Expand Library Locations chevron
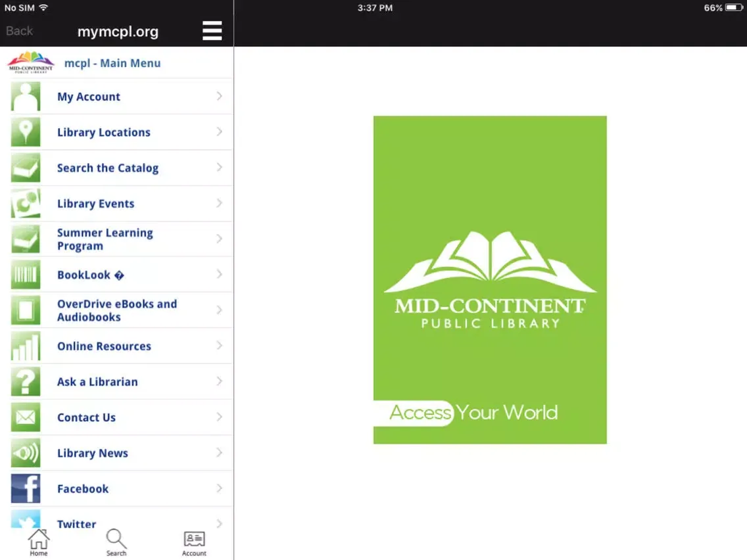Viewport: 747px width, 560px height. [x=219, y=131]
